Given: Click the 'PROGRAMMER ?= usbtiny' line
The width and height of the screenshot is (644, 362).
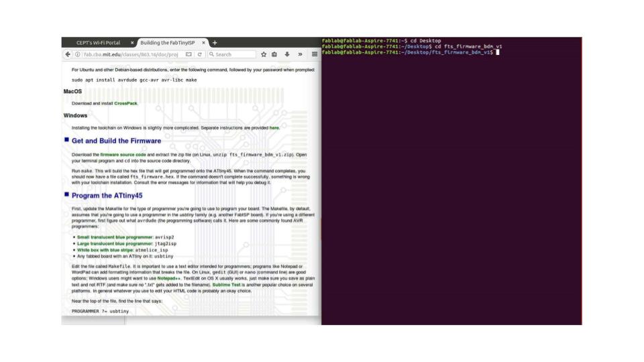Looking at the screenshot, I should tap(100, 312).
